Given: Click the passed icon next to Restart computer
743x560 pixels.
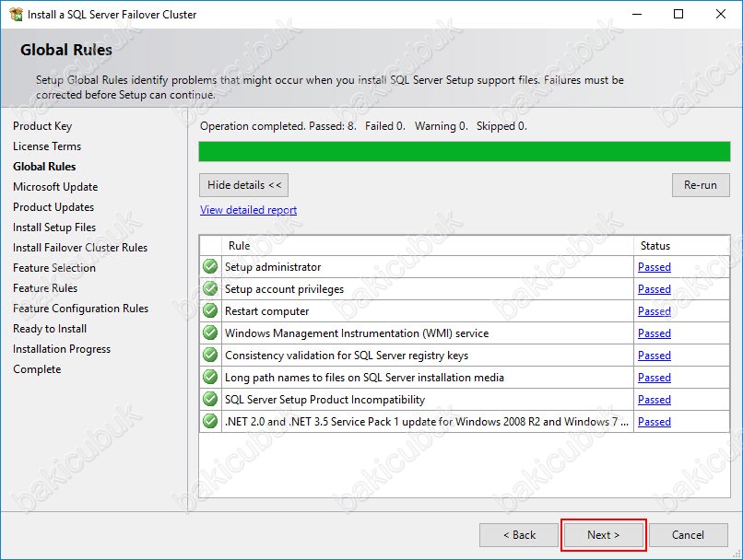Looking at the screenshot, I should [210, 311].
